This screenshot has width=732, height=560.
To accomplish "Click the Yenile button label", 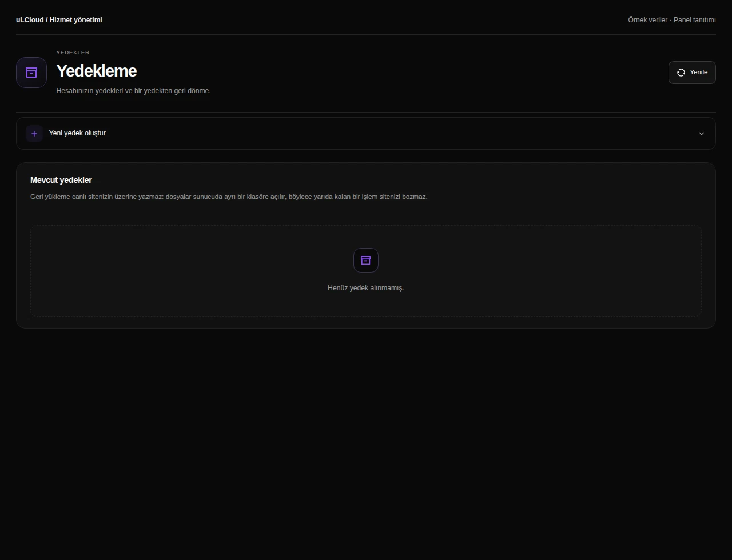I will pos(699,73).
